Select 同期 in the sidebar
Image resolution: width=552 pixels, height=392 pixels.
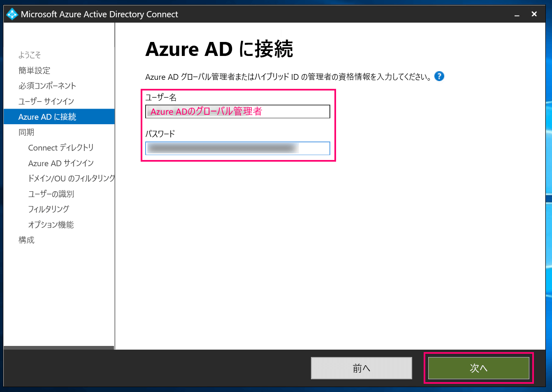[26, 132]
